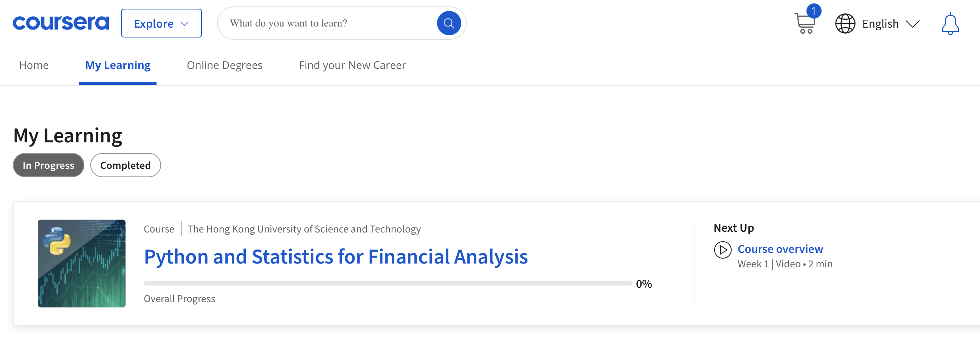Click the globe language icon

point(845,23)
